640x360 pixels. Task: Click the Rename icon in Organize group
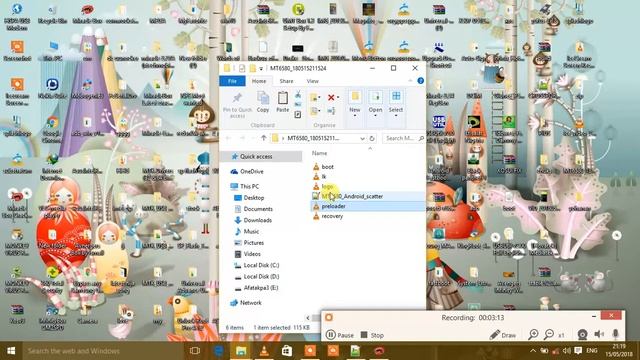pos(331,111)
